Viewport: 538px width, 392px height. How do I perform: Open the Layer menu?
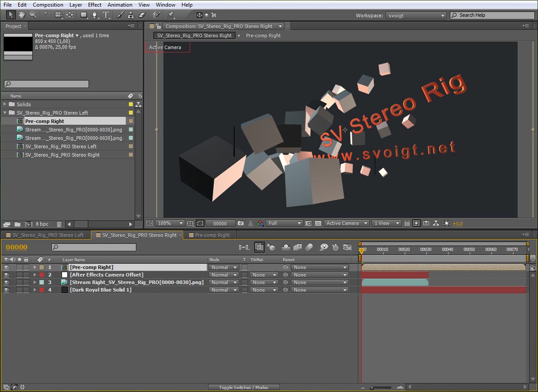click(x=75, y=5)
